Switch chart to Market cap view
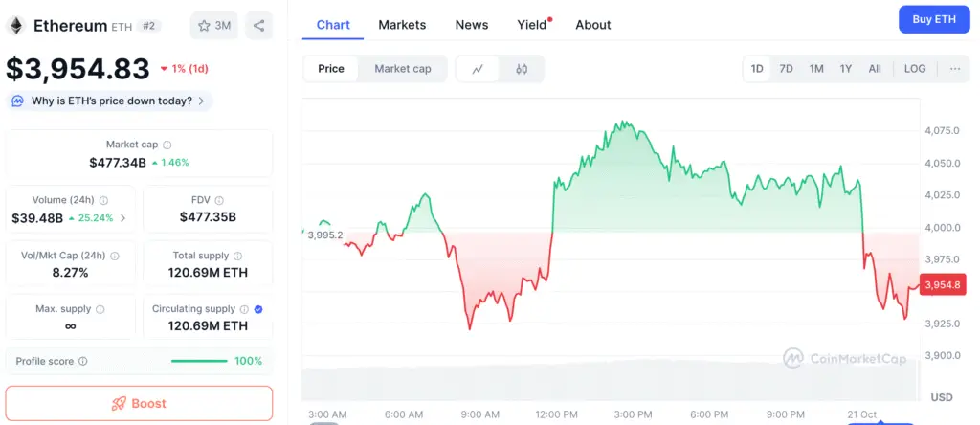The width and height of the screenshot is (980, 425). pos(402,69)
